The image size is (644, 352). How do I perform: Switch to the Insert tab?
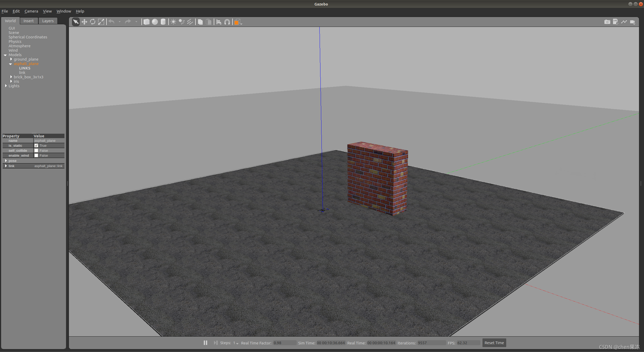pos(28,21)
